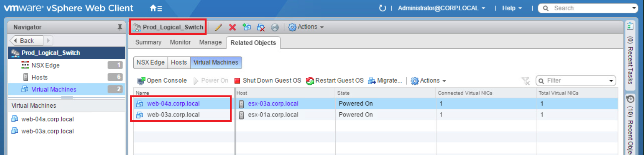Select the Virtual Machines sub-tab
The width and height of the screenshot is (644, 155).
point(216,62)
